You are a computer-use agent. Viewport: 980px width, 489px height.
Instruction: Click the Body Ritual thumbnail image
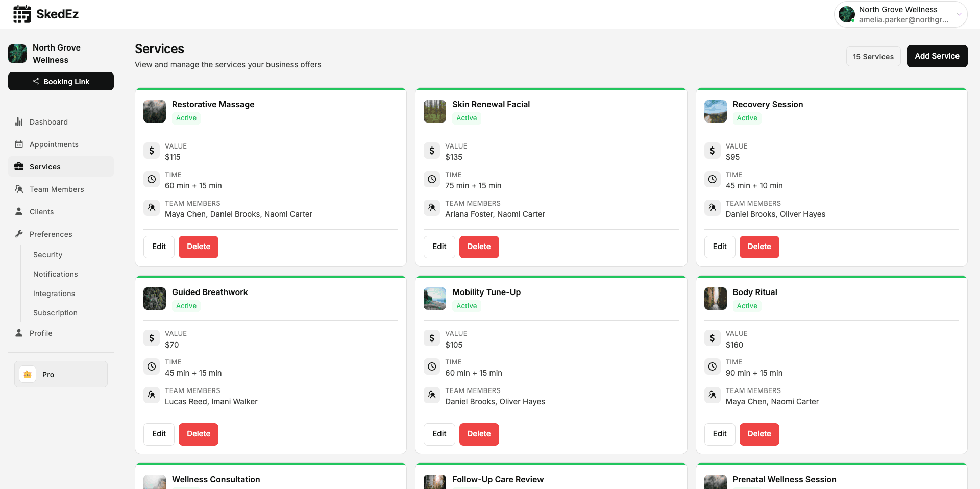[716, 299]
